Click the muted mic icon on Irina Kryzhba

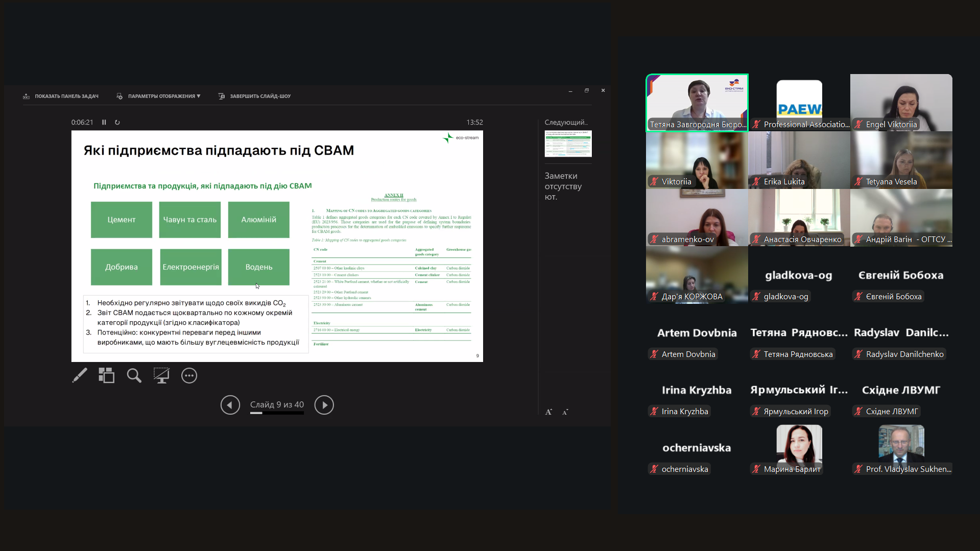654,411
